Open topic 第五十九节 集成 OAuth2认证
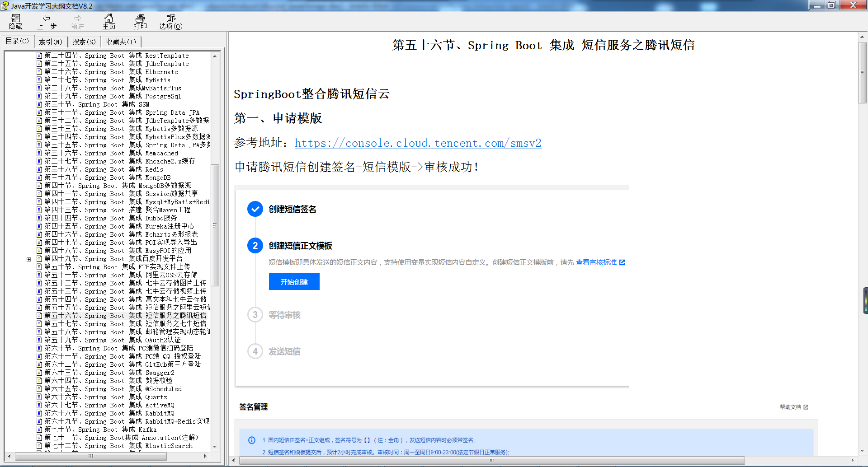The width and height of the screenshot is (868, 467). (x=112, y=340)
